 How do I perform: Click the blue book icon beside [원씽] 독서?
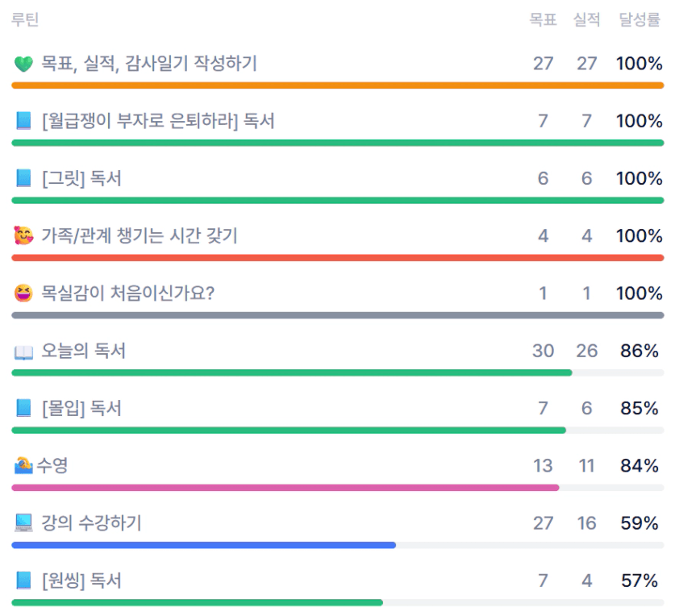tap(23, 581)
